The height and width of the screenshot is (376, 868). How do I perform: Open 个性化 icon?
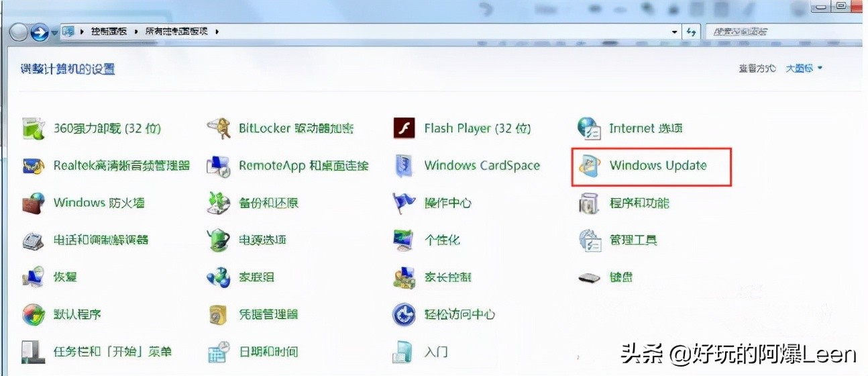[404, 240]
